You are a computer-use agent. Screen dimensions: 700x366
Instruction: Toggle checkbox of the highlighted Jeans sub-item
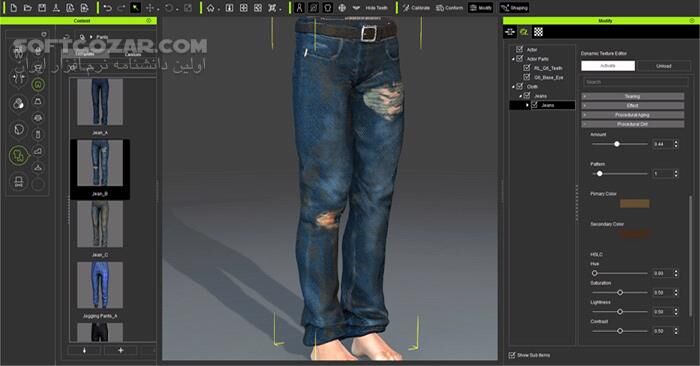tap(534, 105)
